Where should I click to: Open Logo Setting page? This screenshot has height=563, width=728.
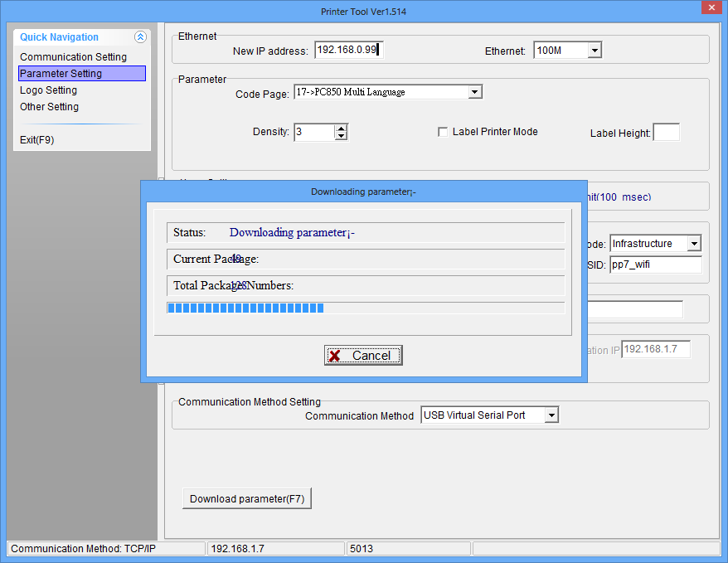[x=48, y=90]
